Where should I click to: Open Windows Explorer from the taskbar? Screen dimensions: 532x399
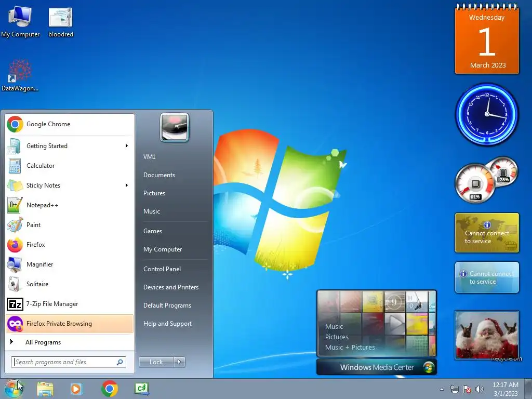(x=45, y=389)
